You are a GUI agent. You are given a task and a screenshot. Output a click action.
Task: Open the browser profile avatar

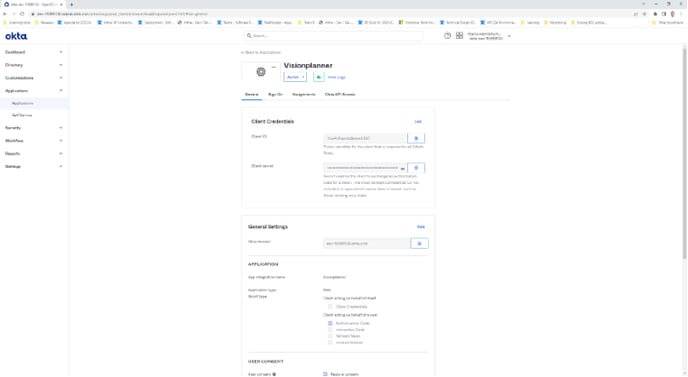(673, 14)
